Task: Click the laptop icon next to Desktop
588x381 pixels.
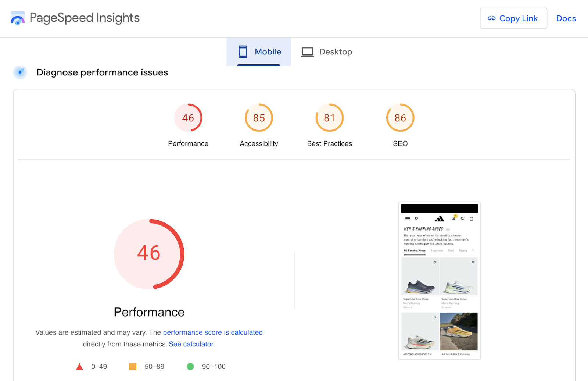Action: click(x=307, y=52)
